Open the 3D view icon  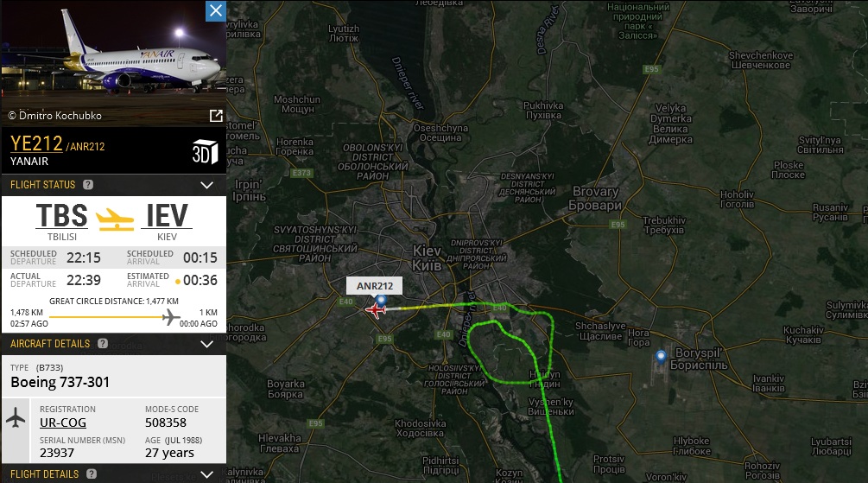point(205,152)
